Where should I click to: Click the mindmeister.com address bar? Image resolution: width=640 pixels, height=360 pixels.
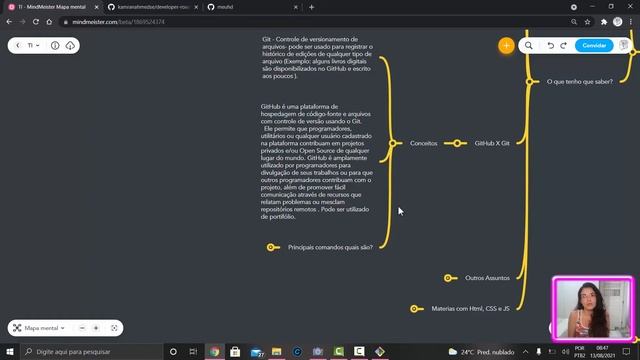click(314, 22)
